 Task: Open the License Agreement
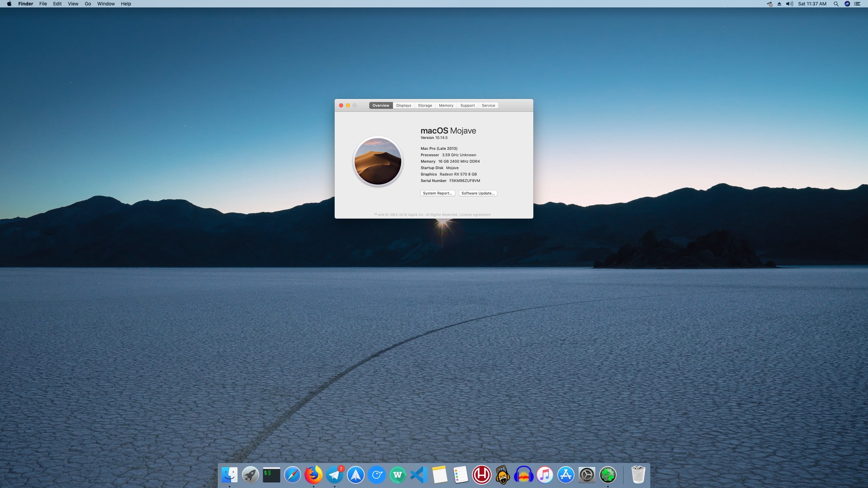point(475,215)
